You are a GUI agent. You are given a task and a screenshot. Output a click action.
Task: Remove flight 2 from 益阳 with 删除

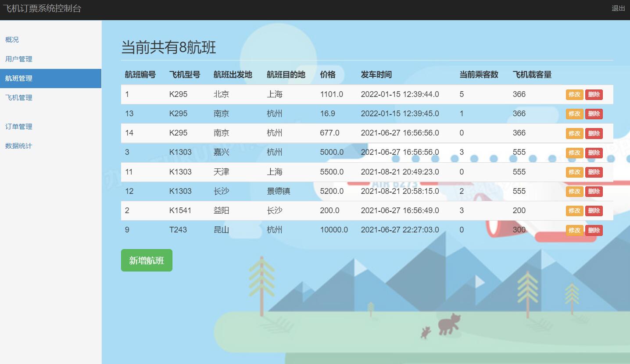[594, 211]
